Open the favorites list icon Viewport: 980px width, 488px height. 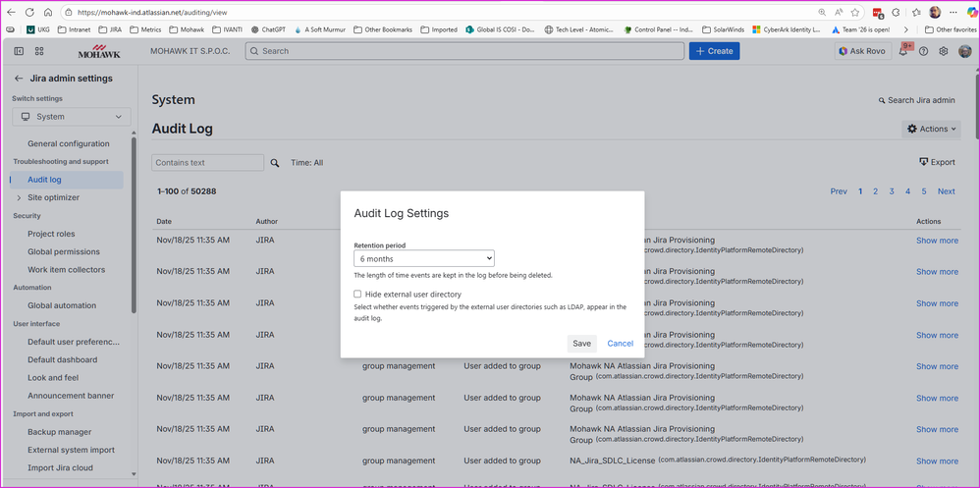(916, 12)
